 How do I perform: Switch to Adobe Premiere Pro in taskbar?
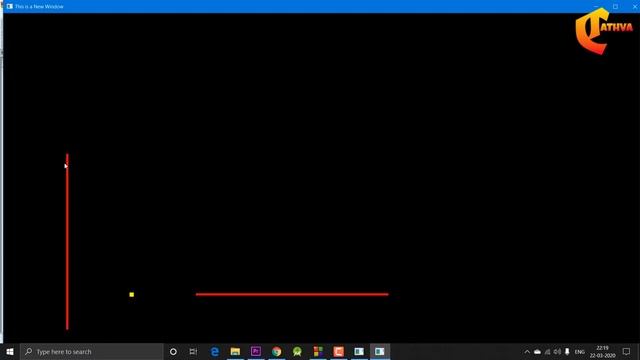(256, 351)
